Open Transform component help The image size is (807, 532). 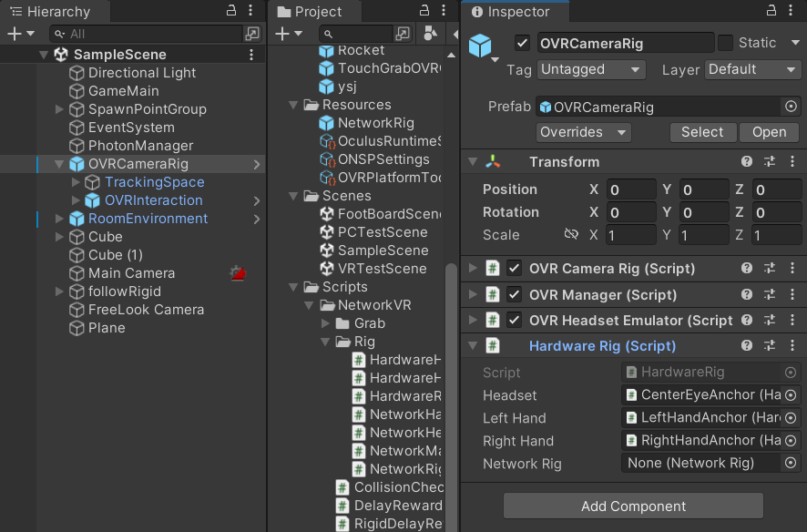(747, 161)
